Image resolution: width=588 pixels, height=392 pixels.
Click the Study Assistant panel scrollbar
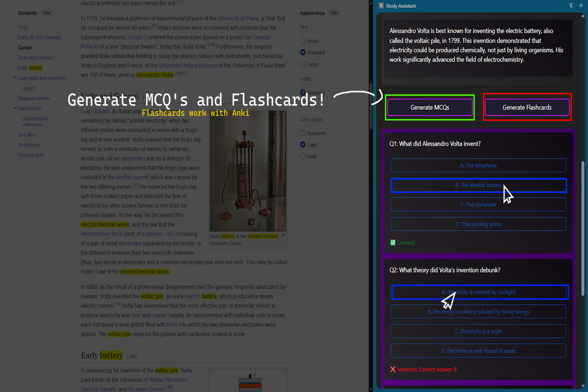pyautogui.click(x=584, y=227)
